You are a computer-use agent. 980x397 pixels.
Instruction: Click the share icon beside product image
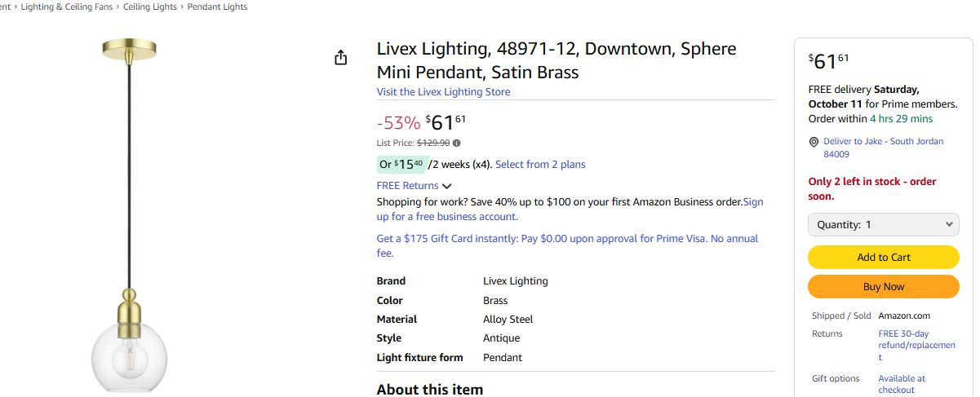point(341,58)
